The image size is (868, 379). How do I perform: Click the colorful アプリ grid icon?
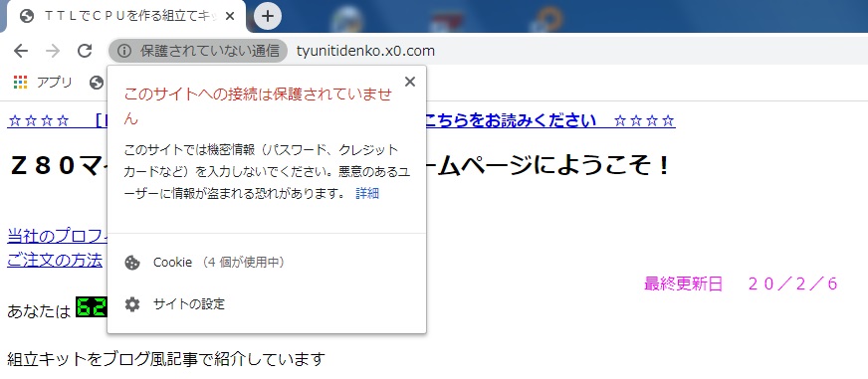click(x=20, y=83)
